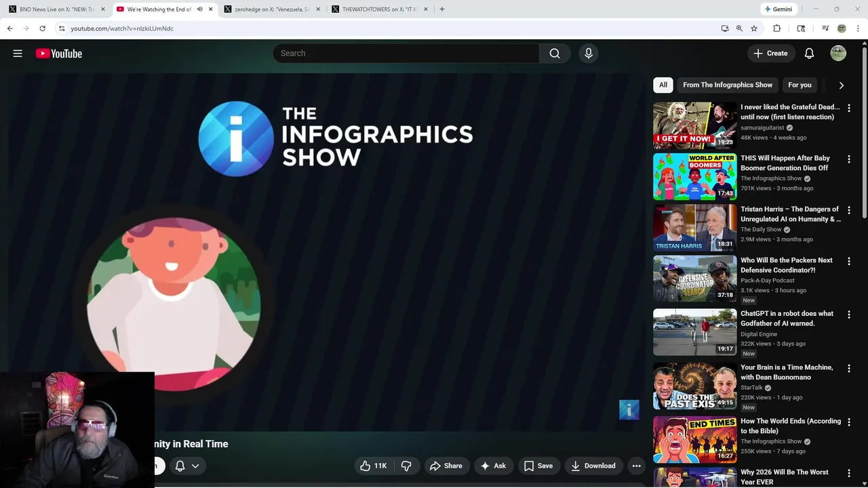Click the Infographics Show watermark on the video
This screenshot has height=488, width=868.
tap(629, 409)
